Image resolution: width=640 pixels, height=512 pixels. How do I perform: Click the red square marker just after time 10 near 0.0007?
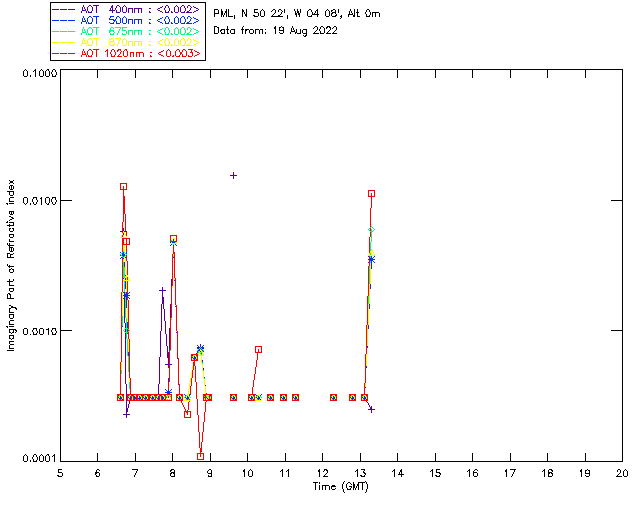click(258, 349)
